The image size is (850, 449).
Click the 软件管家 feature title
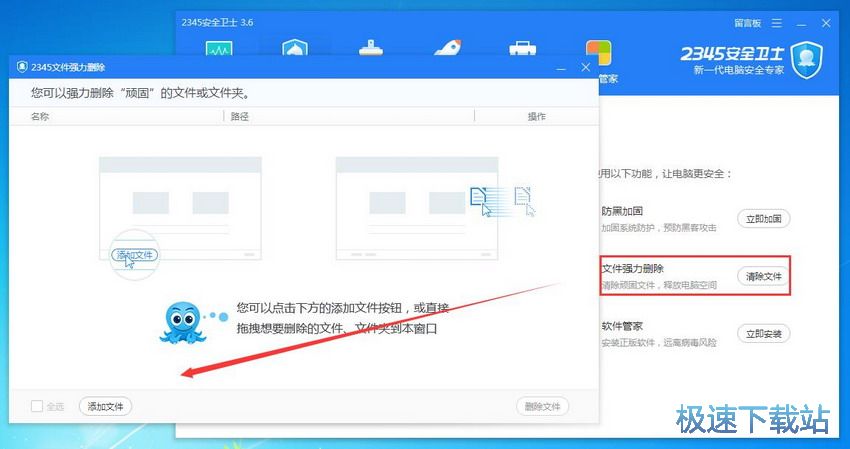click(622, 326)
